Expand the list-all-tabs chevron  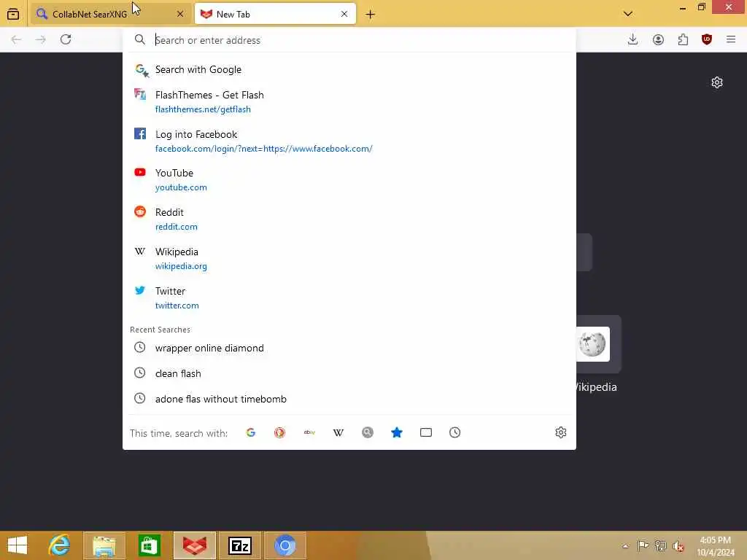point(628,14)
